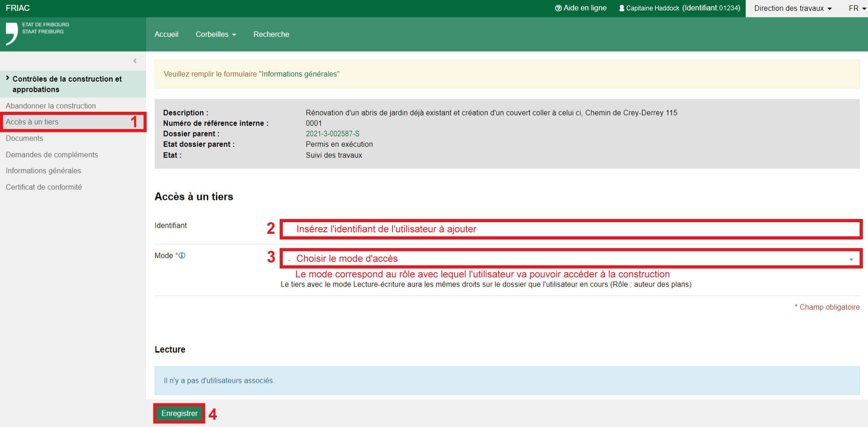Expand Contrôles de la construction et approbations

pyautogui.click(x=67, y=84)
